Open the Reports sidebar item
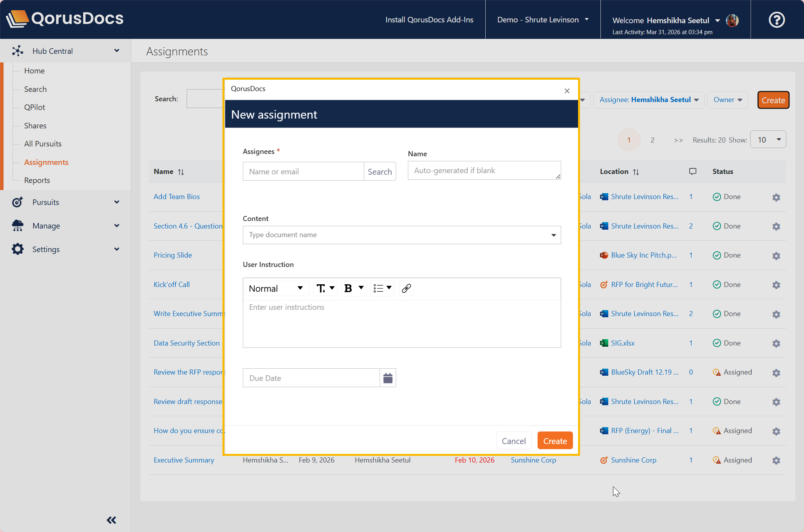The width and height of the screenshot is (804, 532). pyautogui.click(x=37, y=180)
